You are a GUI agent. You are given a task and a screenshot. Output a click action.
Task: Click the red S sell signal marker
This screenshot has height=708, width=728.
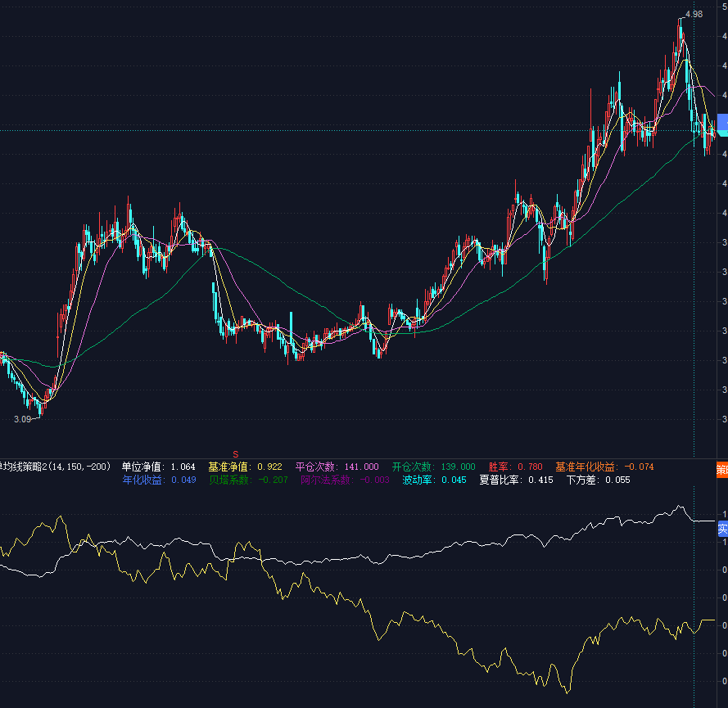[235, 454]
